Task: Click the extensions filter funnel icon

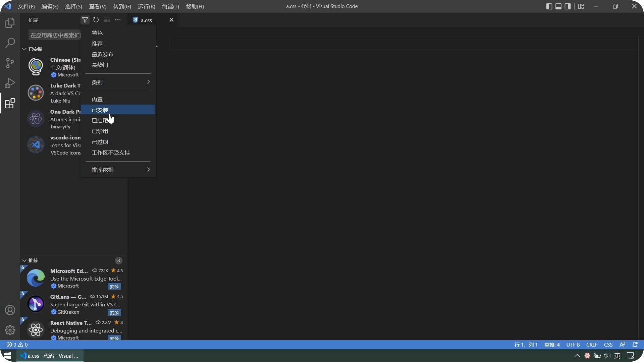Action: click(85, 20)
